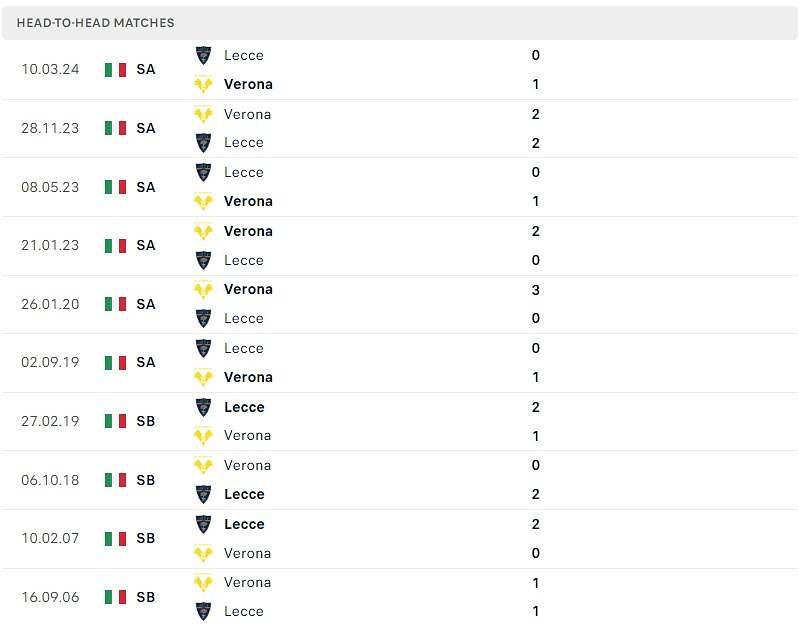
Task: Click Lecce score 2 in 06.10.18 match
Action: tap(536, 494)
